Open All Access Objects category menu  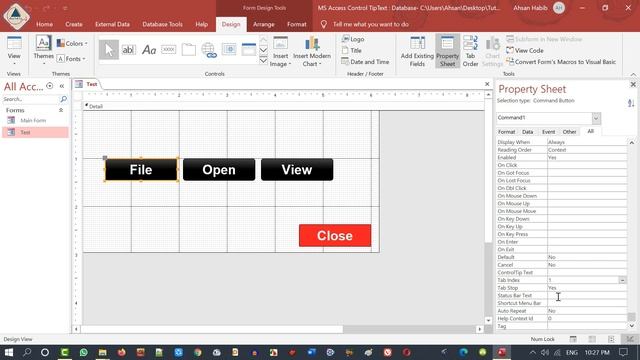49,86
